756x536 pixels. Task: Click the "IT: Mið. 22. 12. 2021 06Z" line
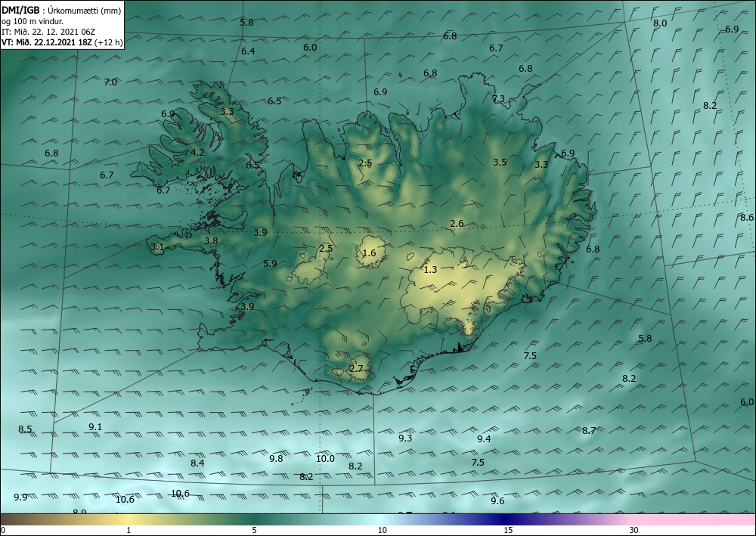point(48,32)
